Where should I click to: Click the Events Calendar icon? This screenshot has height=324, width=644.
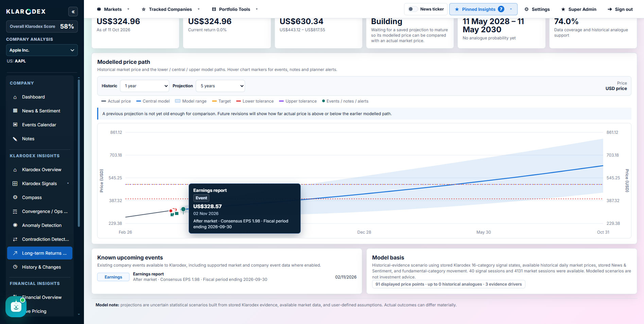(x=15, y=125)
